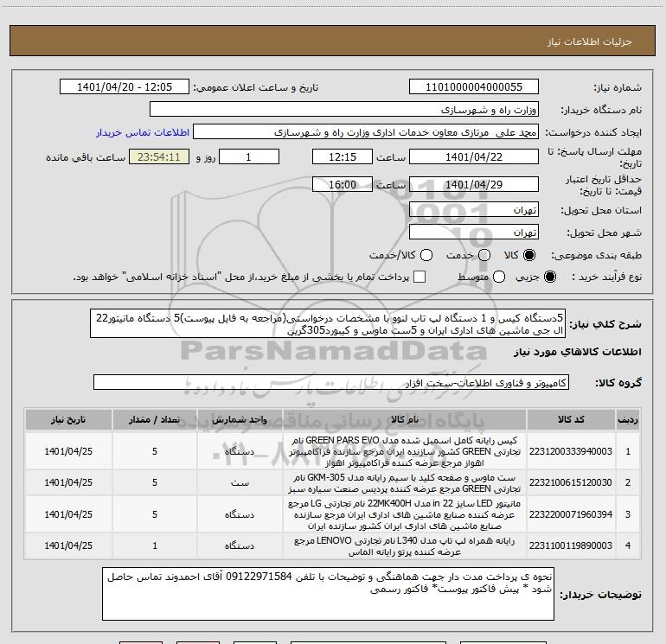
Task: Click the نام کالا column header
Action: coord(405,419)
